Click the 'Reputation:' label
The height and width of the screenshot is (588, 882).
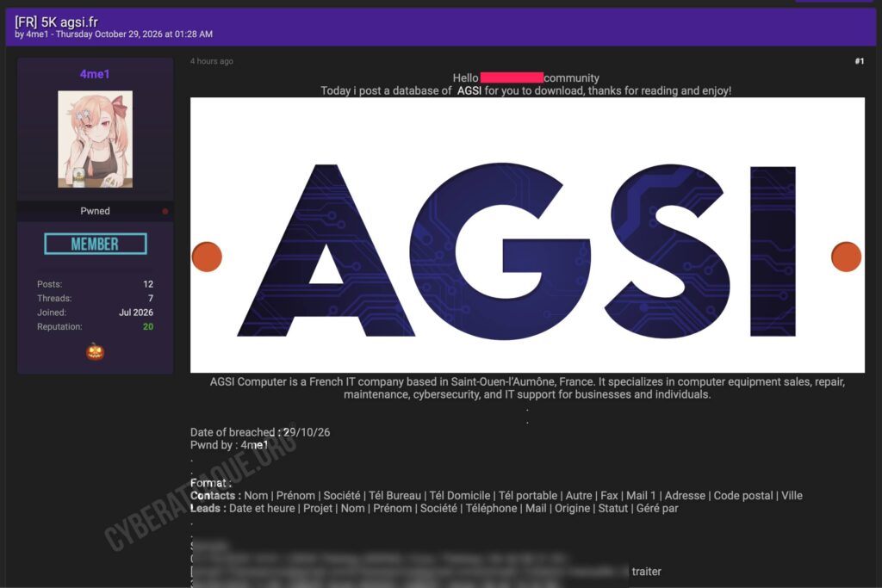(x=59, y=326)
